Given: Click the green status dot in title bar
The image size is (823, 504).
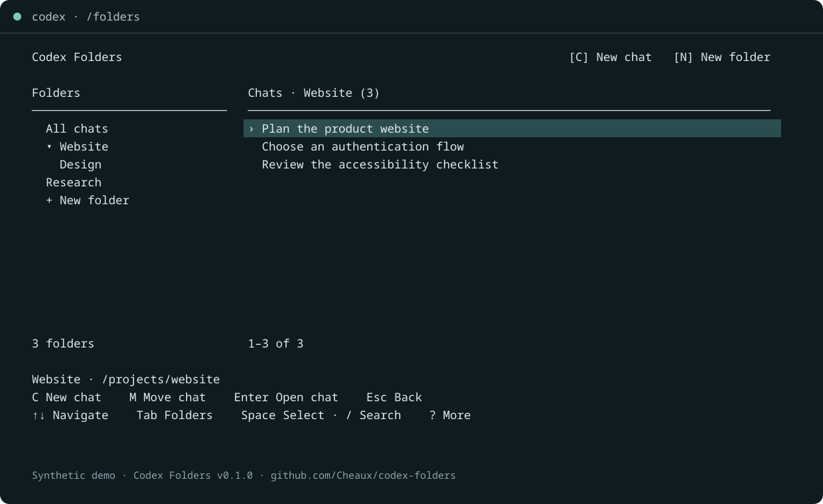Looking at the screenshot, I should pos(17,17).
